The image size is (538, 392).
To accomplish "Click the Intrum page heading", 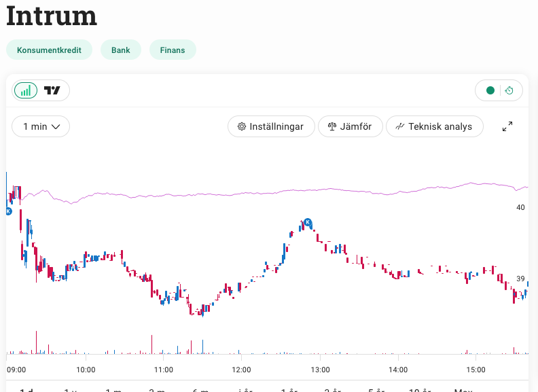I will point(52,16).
